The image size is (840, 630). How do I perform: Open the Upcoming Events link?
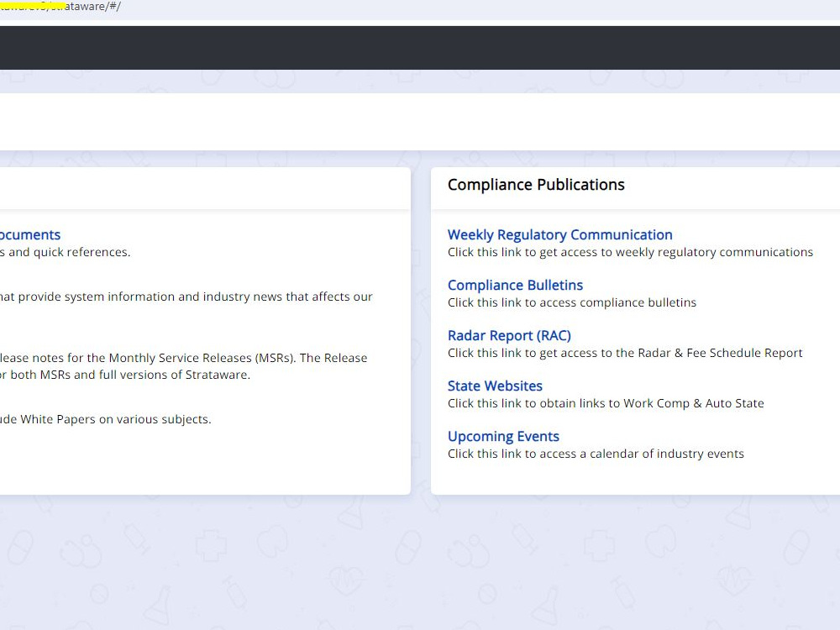pos(503,436)
